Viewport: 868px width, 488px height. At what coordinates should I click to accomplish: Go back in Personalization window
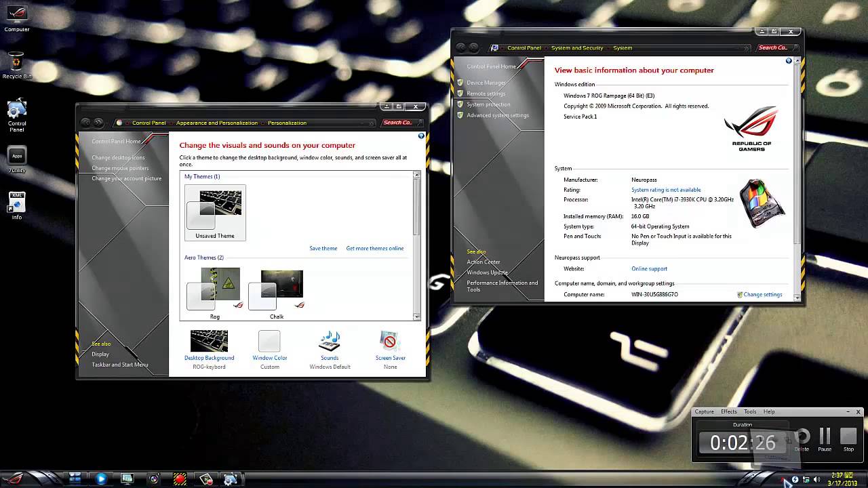click(x=85, y=123)
